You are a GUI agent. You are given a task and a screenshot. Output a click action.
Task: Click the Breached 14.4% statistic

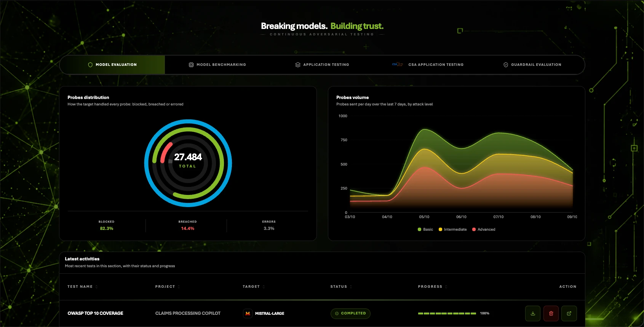point(188,225)
